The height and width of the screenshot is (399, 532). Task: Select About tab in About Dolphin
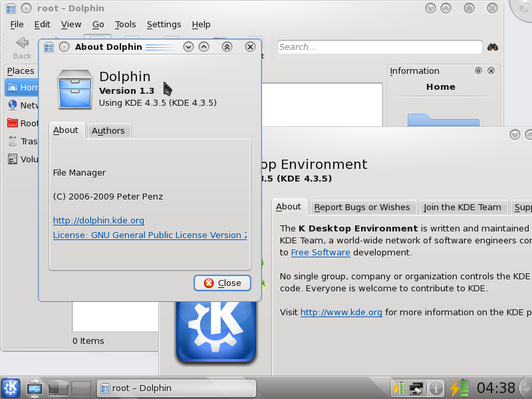point(66,130)
